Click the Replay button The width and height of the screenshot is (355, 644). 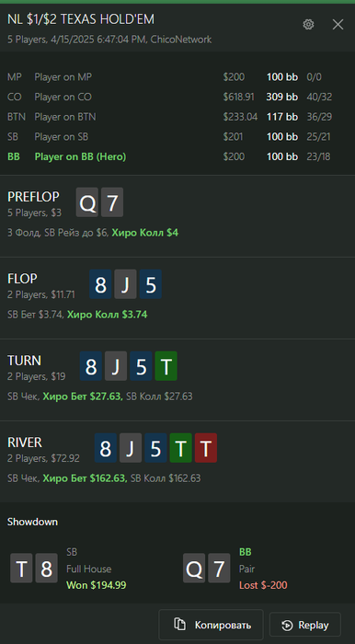pos(305,625)
